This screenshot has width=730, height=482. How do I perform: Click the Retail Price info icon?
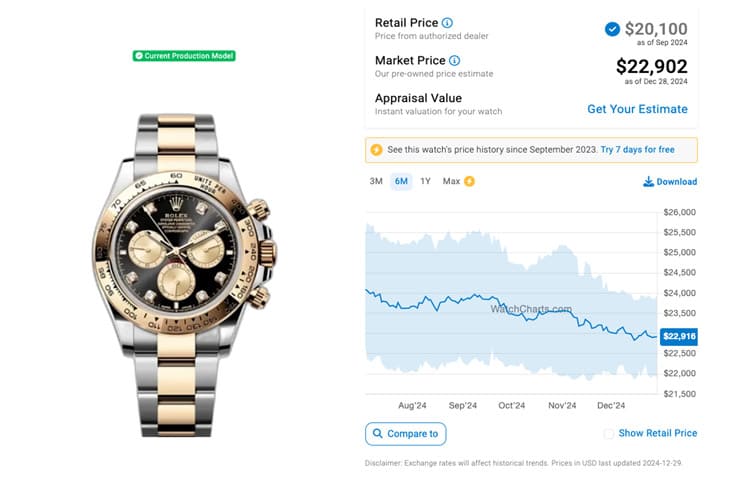coord(447,23)
